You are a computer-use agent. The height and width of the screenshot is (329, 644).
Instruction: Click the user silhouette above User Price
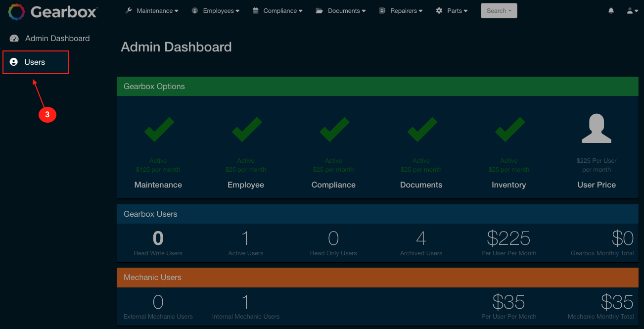click(597, 129)
